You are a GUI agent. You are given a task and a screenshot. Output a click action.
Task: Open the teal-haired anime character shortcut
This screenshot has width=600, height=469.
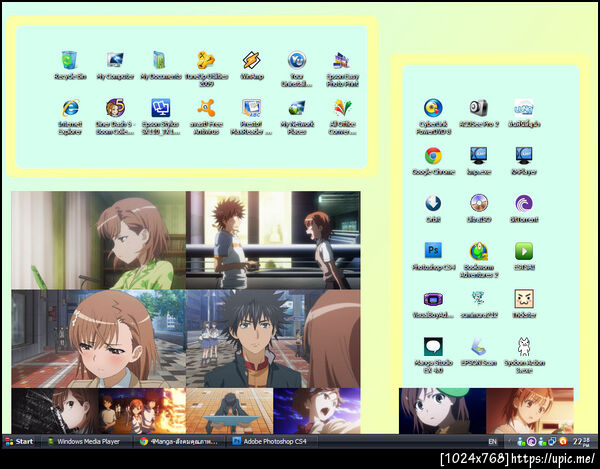479,299
